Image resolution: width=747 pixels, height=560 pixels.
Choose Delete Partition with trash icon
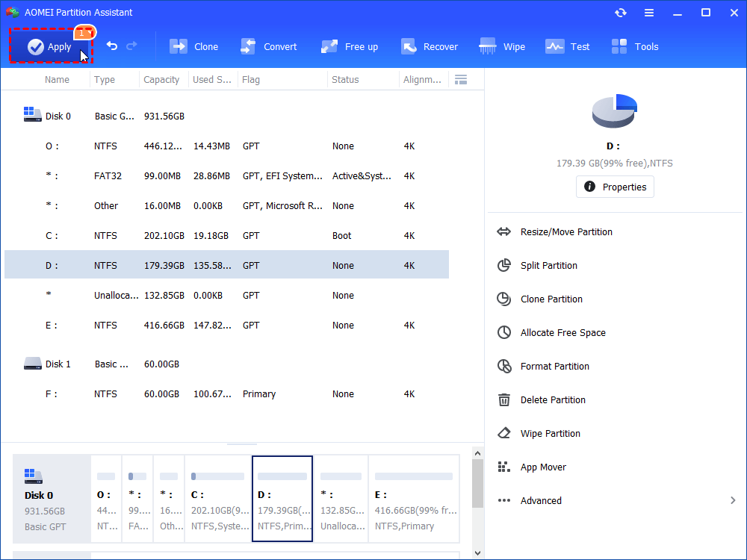coord(553,400)
